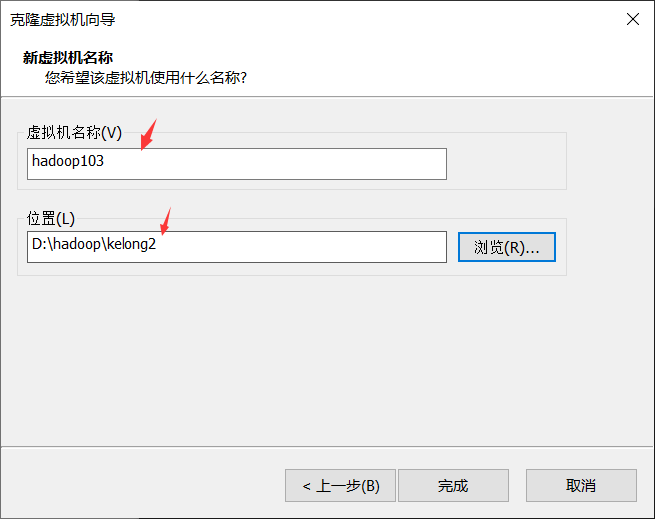The height and width of the screenshot is (519, 655).
Task: Cancel the wizard with 取消
Action: [581, 486]
